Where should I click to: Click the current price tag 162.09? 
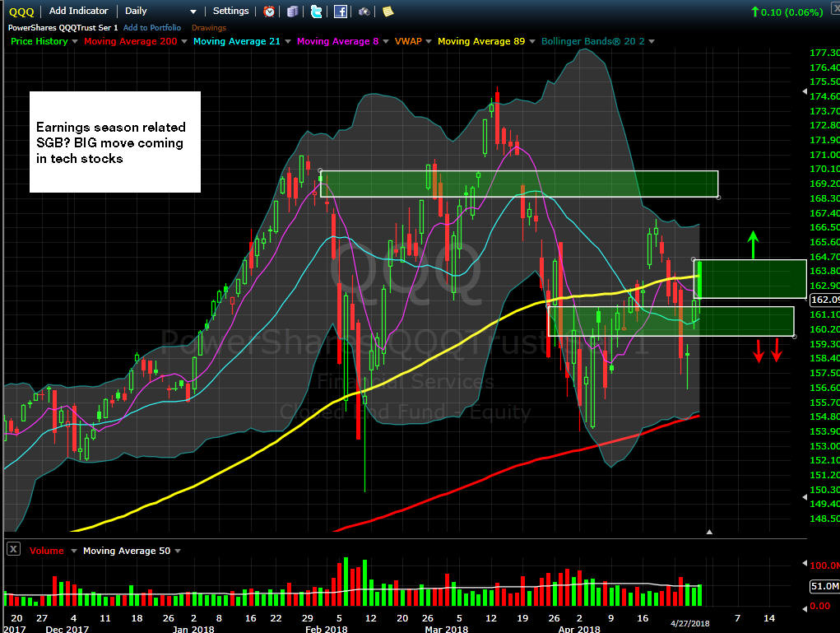824,300
